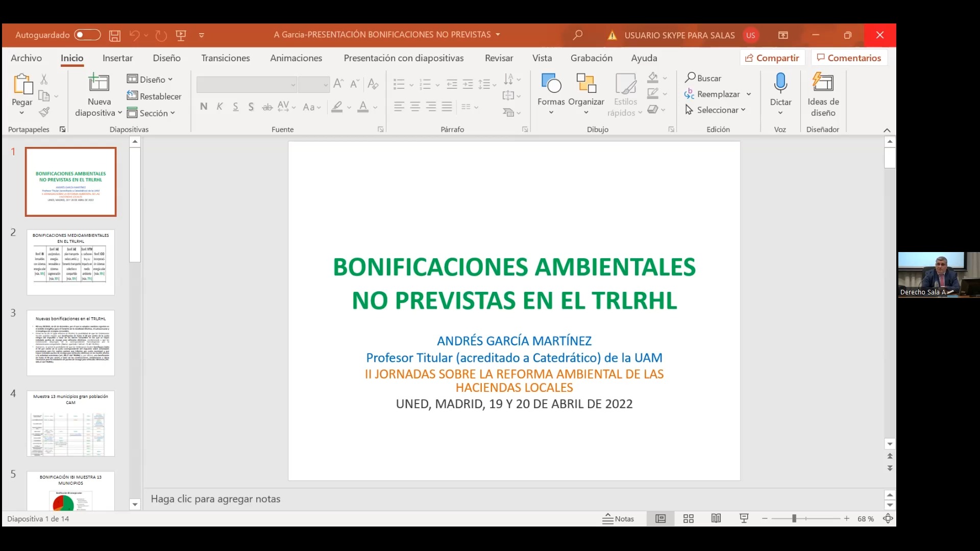
Task: Select slide 2 thumbnail Bonificaciones Medioambientales
Action: (x=71, y=262)
